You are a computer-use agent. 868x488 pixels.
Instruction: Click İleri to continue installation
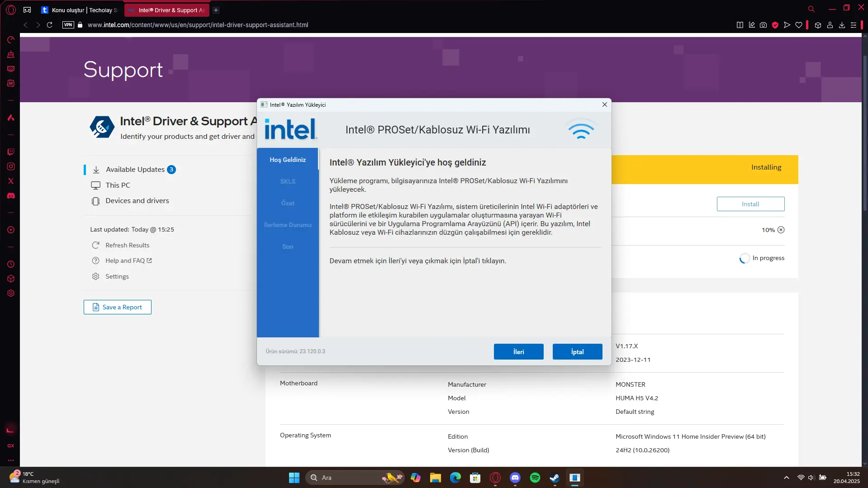(x=518, y=352)
